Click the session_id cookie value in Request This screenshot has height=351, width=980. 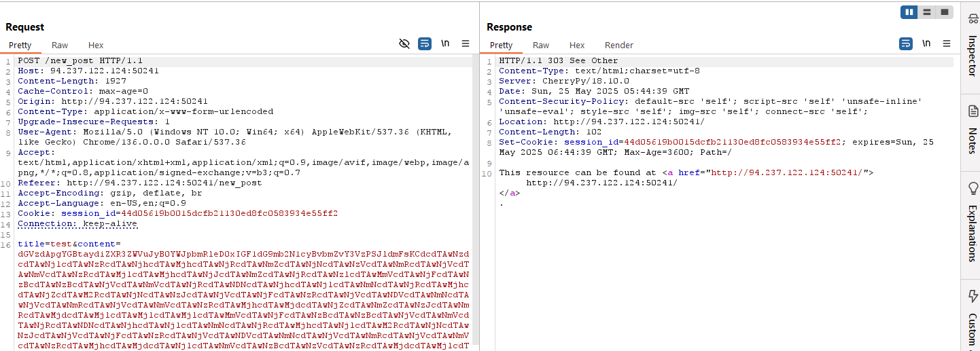click(x=230, y=213)
